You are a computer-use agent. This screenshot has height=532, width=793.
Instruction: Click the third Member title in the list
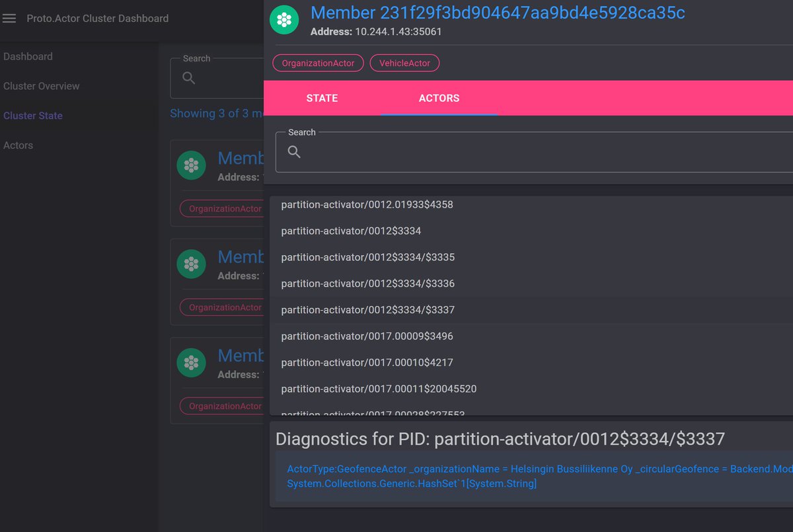coord(241,356)
